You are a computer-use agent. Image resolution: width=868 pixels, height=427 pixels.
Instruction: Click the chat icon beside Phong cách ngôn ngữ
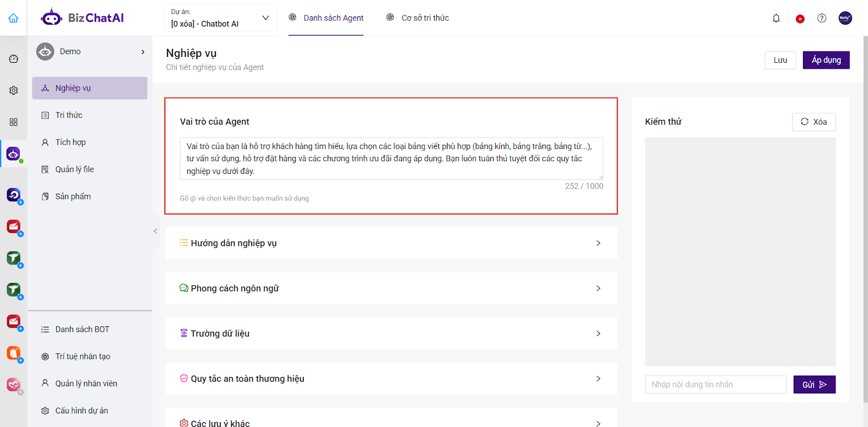pyautogui.click(x=184, y=288)
